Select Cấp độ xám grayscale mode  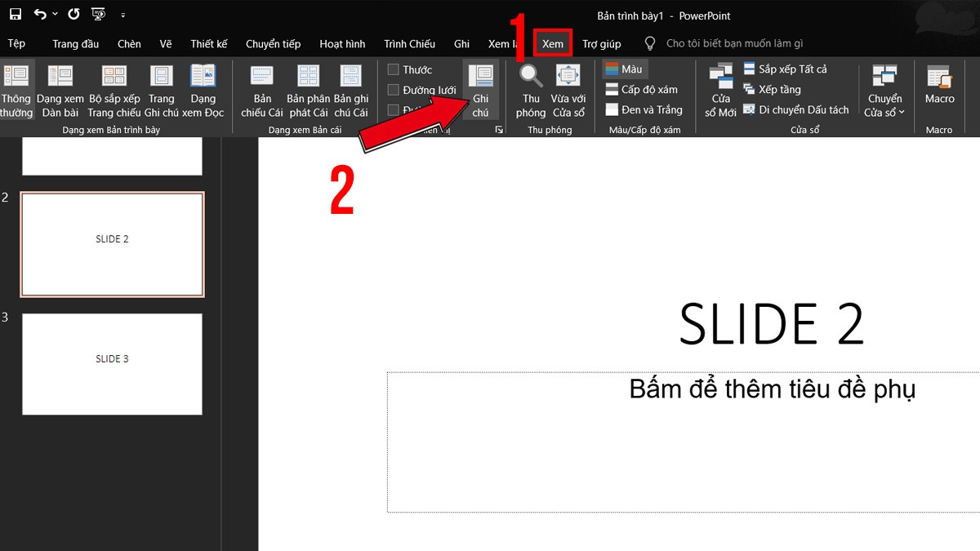642,90
